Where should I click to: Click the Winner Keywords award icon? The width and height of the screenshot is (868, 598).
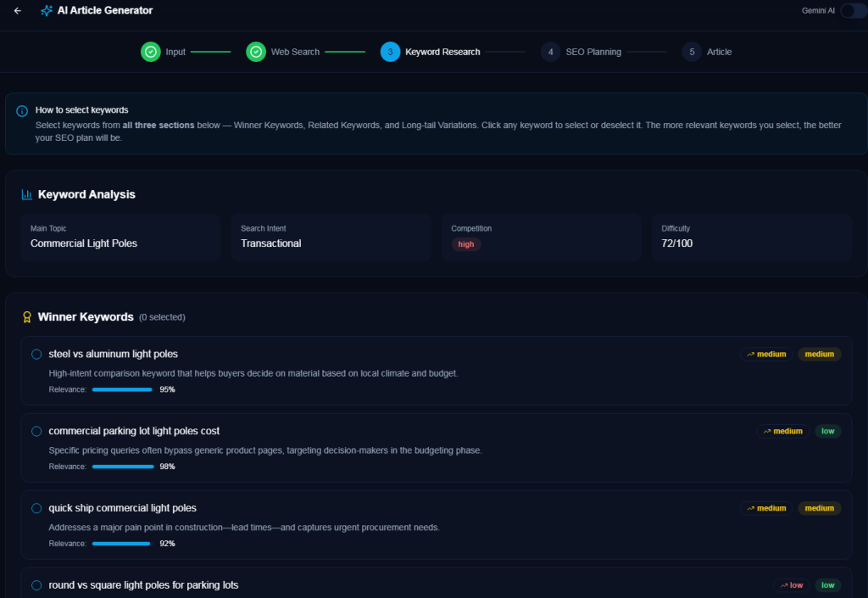26,316
